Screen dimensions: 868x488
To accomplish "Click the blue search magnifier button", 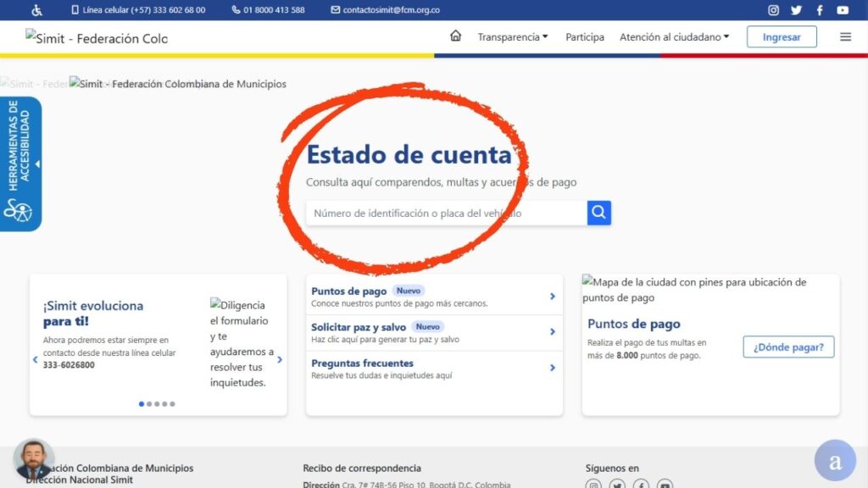I will pyautogui.click(x=598, y=213).
